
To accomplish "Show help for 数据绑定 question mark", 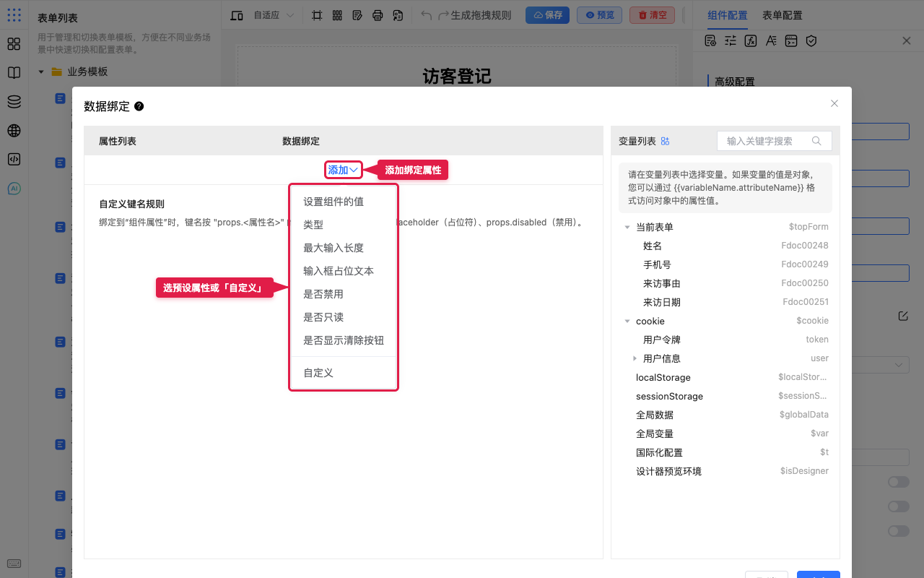I will (139, 106).
